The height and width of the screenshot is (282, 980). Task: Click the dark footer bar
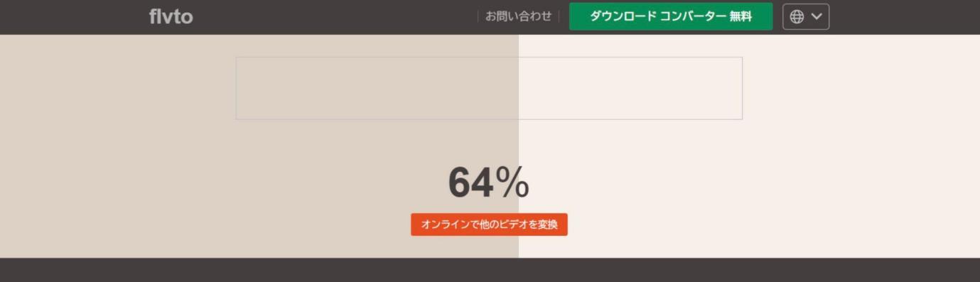[490, 270]
